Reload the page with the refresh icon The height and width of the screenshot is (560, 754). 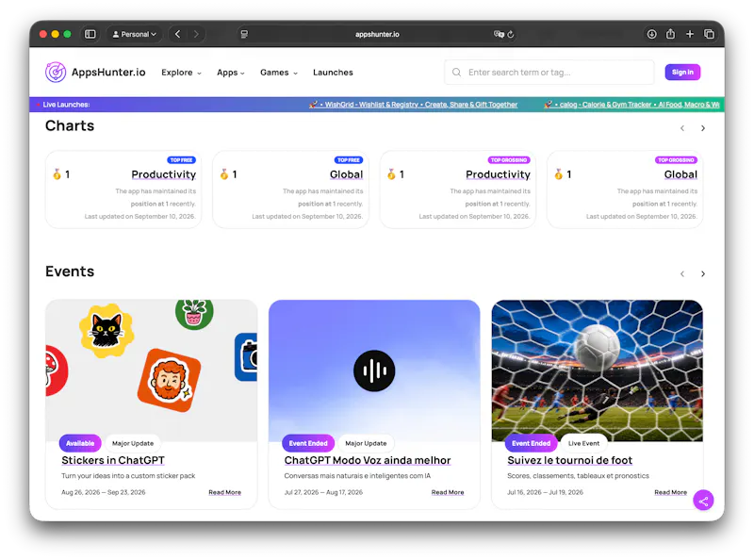[511, 34]
